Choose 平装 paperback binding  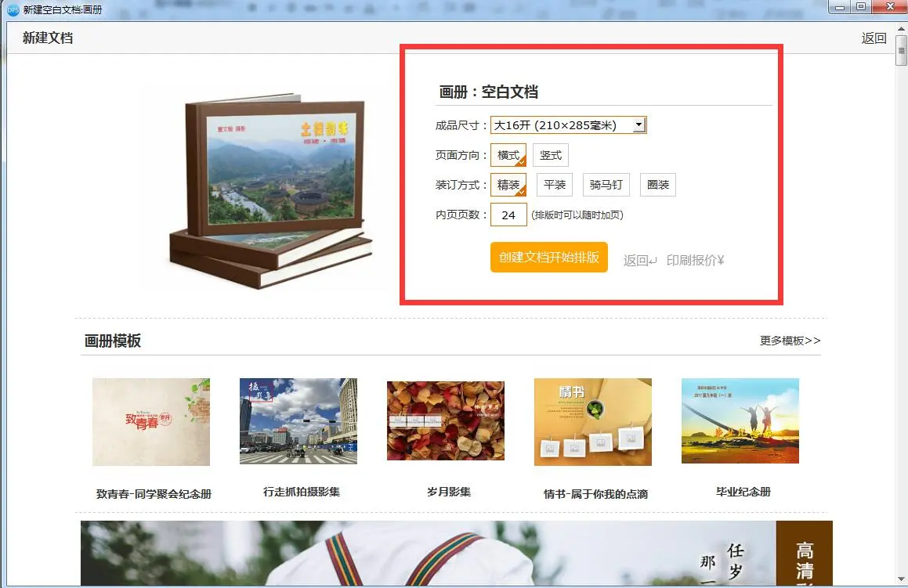coord(555,184)
